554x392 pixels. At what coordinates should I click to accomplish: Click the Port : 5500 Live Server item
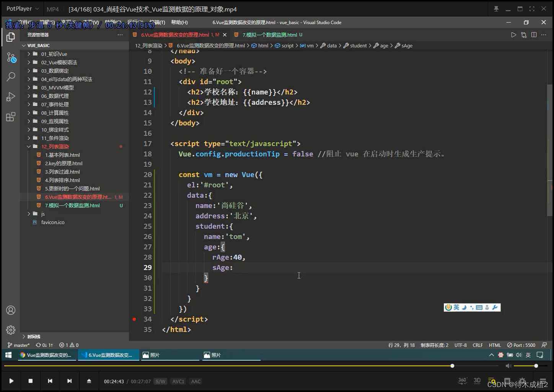pos(521,345)
